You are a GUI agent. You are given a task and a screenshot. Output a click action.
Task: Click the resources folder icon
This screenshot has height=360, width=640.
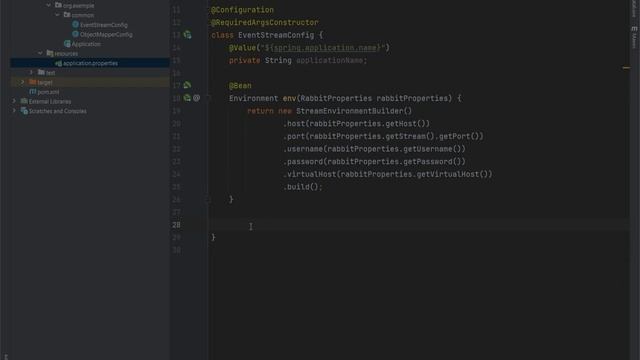click(x=50, y=53)
